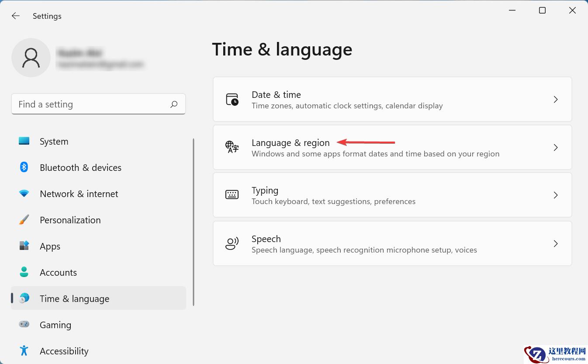Open the user profile avatar
Viewport: 588px width, 364px height.
(x=31, y=58)
